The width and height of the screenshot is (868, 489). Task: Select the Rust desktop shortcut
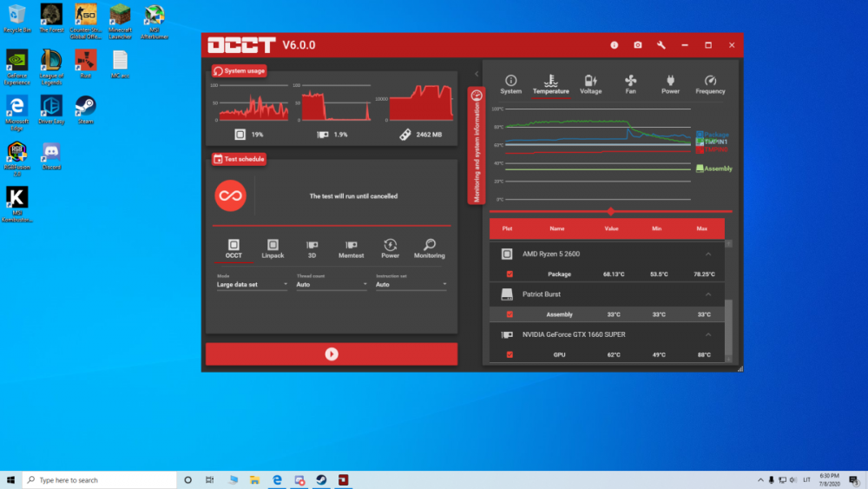85,64
